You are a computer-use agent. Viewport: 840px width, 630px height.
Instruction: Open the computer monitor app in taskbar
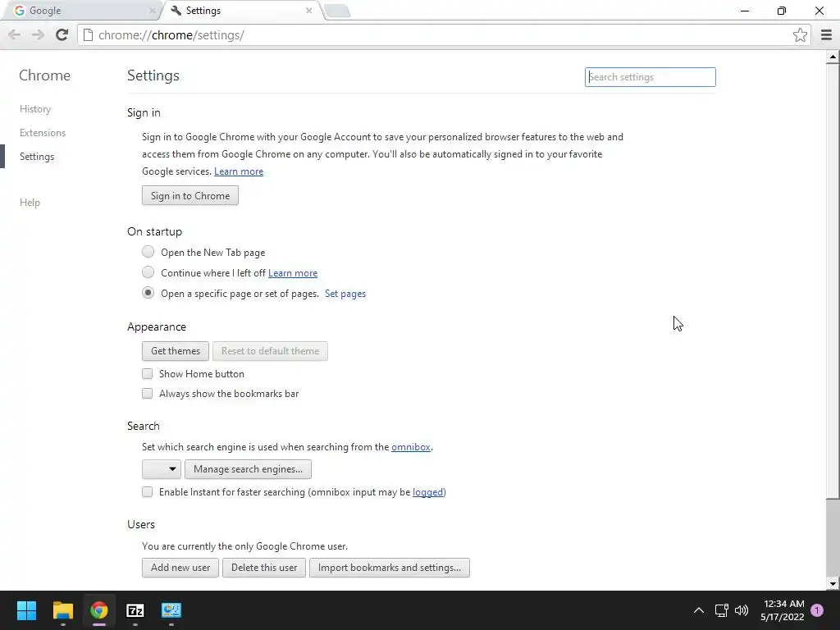point(171,610)
